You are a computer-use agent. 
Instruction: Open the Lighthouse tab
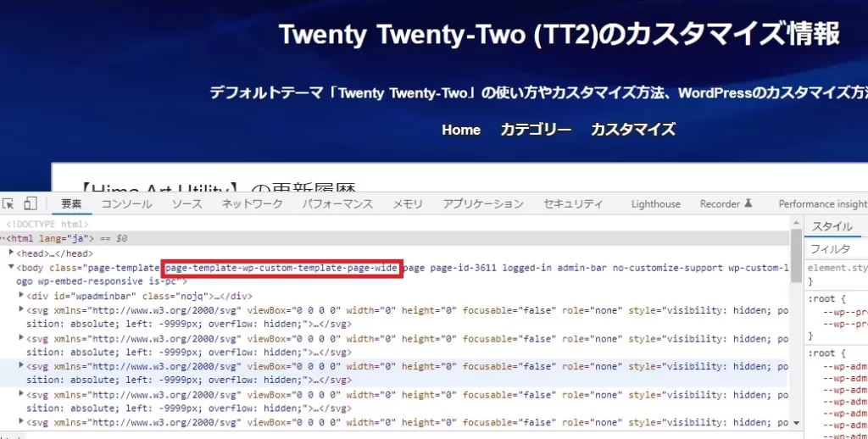[x=656, y=203]
